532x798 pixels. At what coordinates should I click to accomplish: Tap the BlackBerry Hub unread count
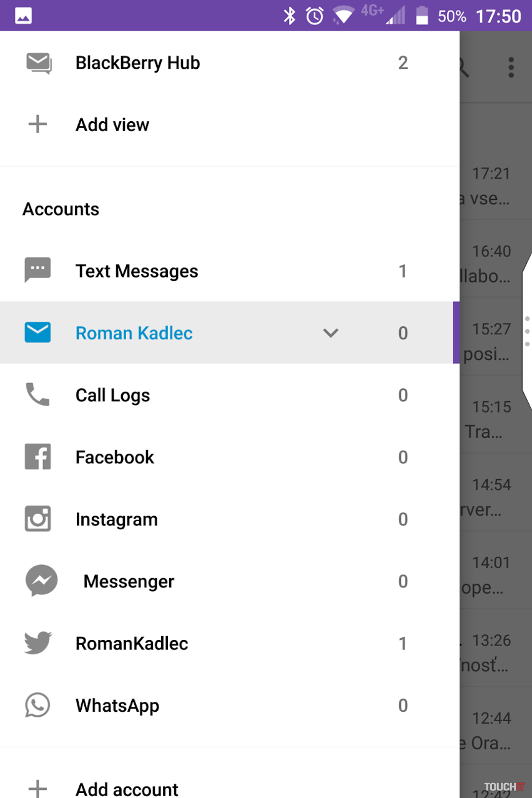coord(403,63)
